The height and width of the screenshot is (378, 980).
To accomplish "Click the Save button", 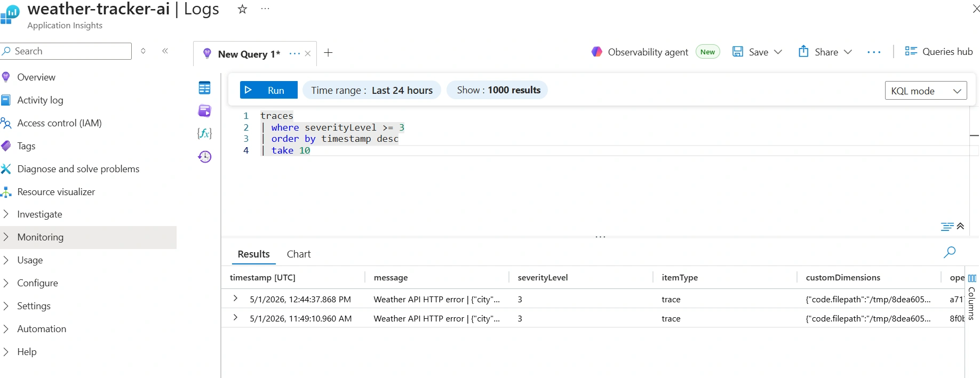I will click(x=750, y=52).
